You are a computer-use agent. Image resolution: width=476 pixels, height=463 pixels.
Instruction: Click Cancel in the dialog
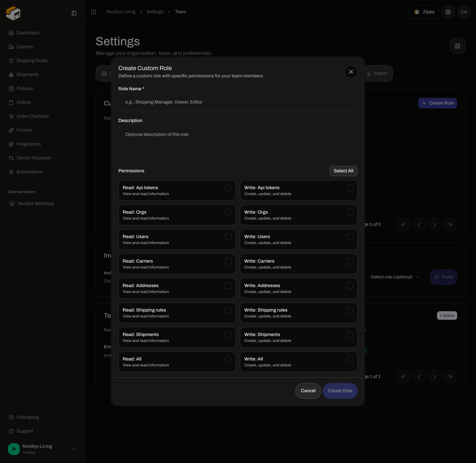tap(308, 391)
